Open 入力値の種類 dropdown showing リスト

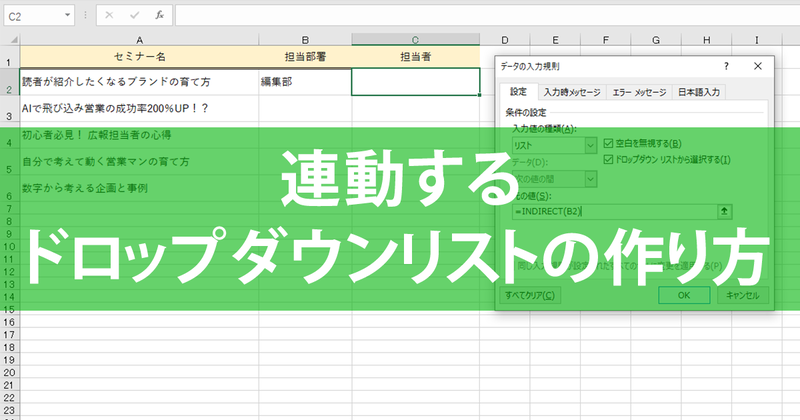point(554,145)
